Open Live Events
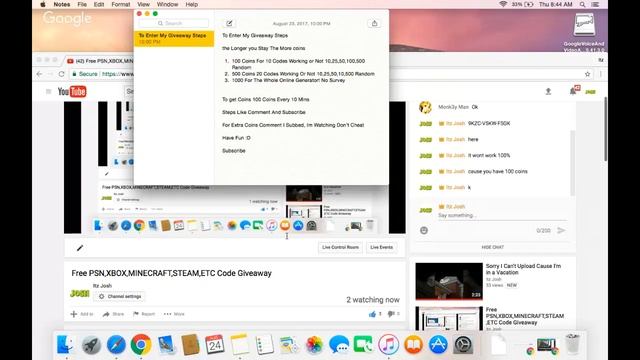The height and width of the screenshot is (360, 640). [x=381, y=247]
